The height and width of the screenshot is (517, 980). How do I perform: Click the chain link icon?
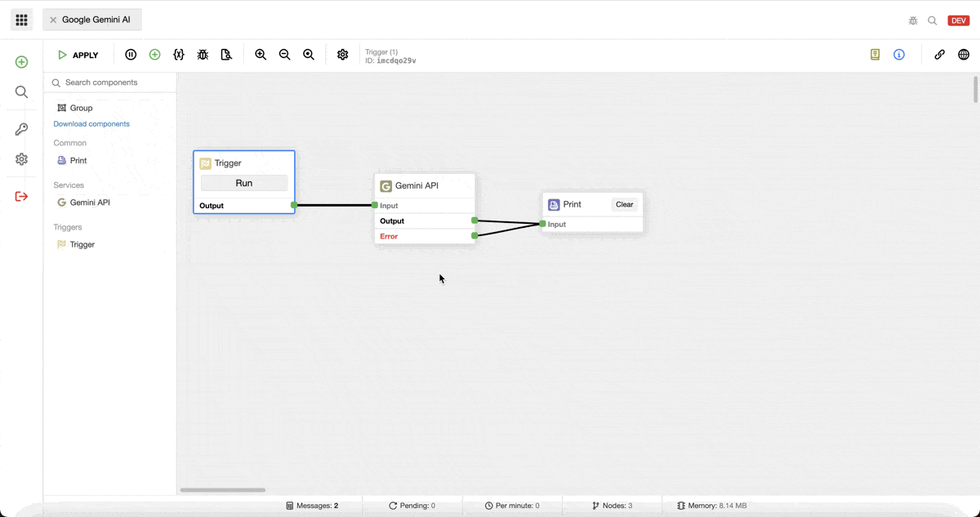pyautogui.click(x=940, y=55)
